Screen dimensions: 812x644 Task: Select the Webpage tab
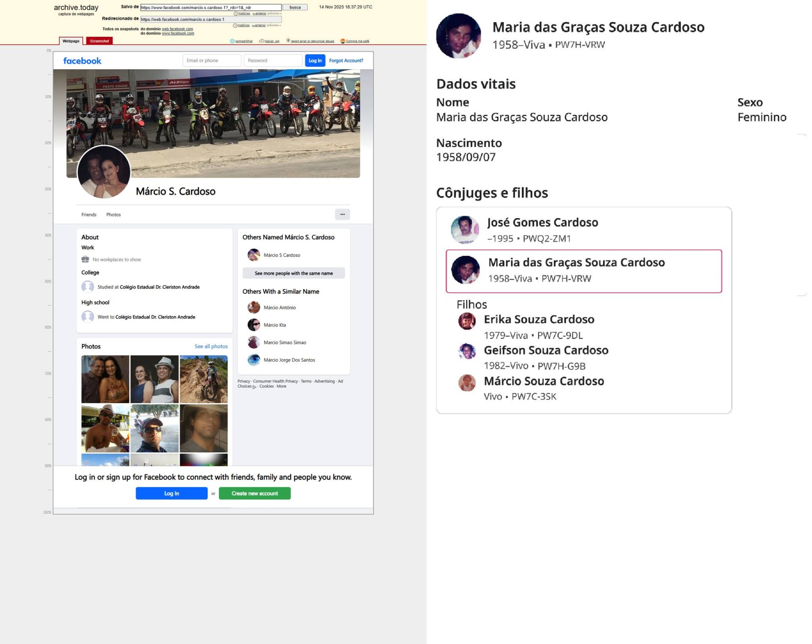71,41
